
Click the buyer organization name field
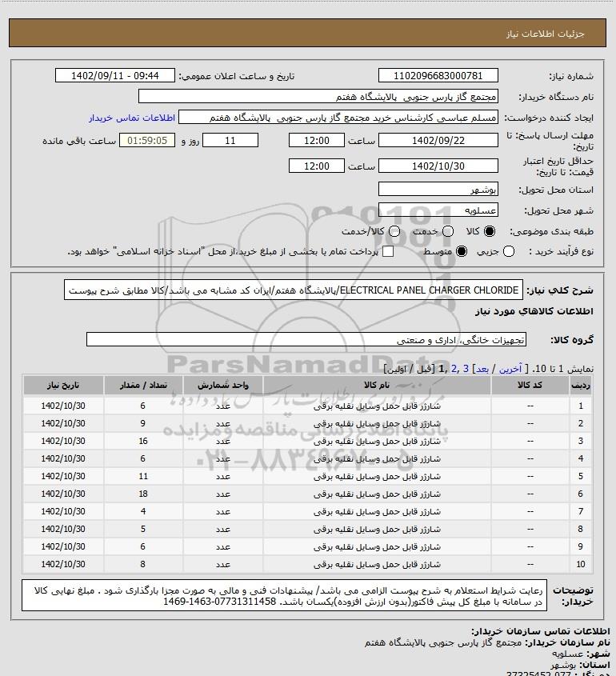(x=318, y=96)
